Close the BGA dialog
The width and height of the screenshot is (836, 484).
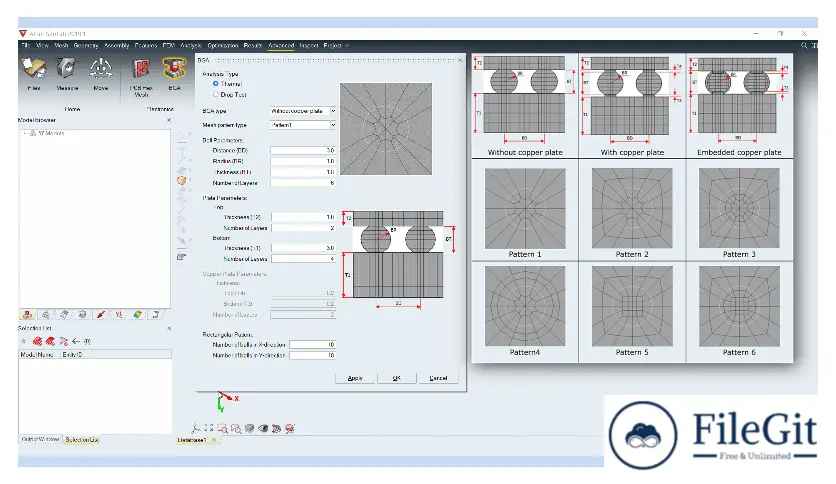pos(460,60)
